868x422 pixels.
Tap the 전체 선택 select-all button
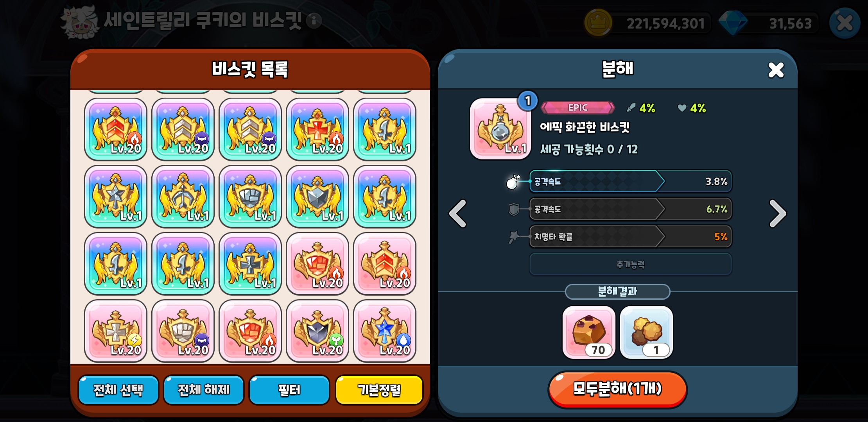point(118,390)
